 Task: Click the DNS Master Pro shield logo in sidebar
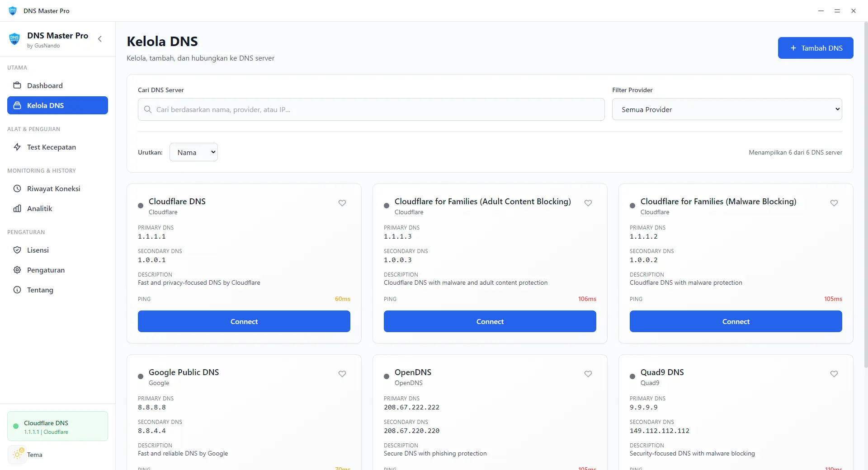pyautogui.click(x=14, y=39)
